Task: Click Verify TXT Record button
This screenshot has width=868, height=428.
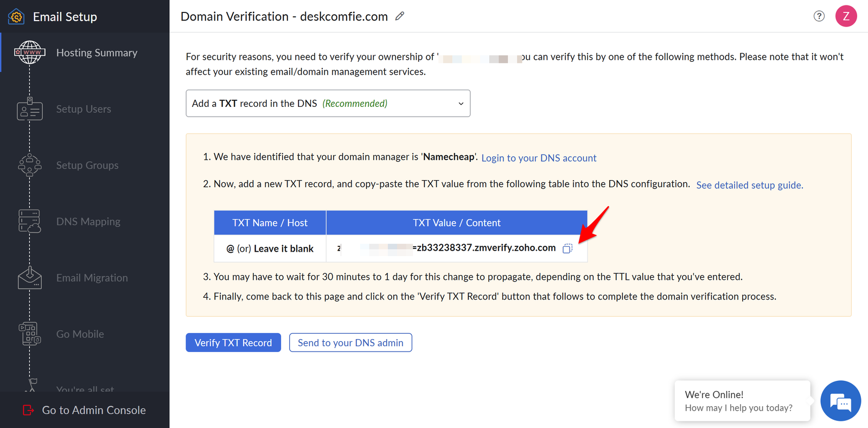Action: pos(233,343)
